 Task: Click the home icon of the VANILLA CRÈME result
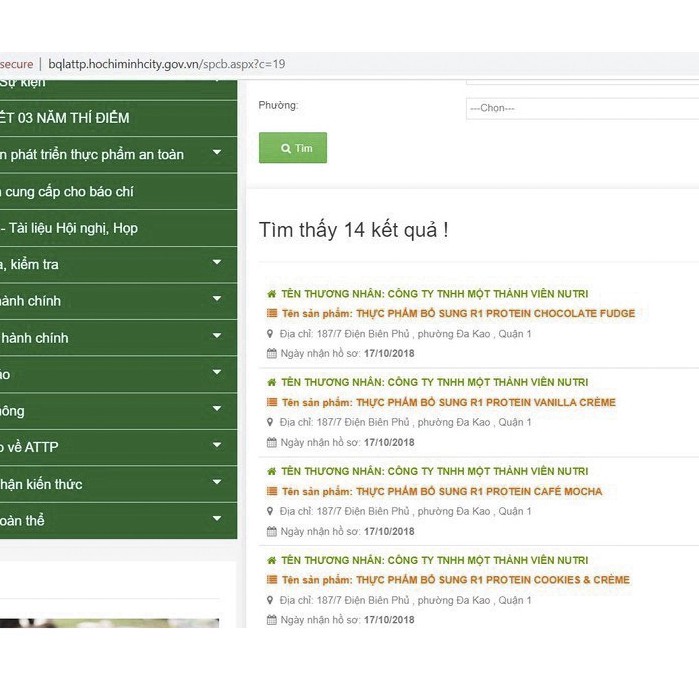tap(271, 382)
